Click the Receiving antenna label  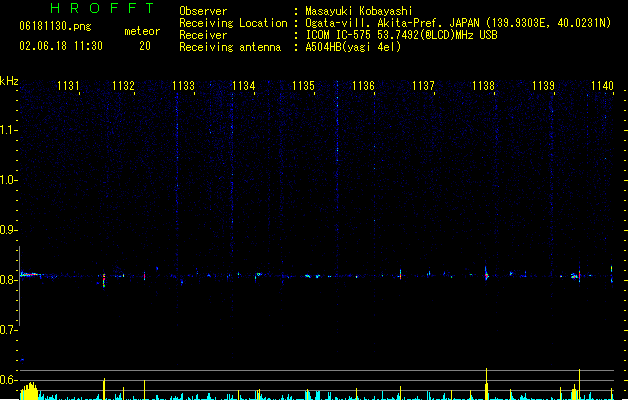pos(230,47)
